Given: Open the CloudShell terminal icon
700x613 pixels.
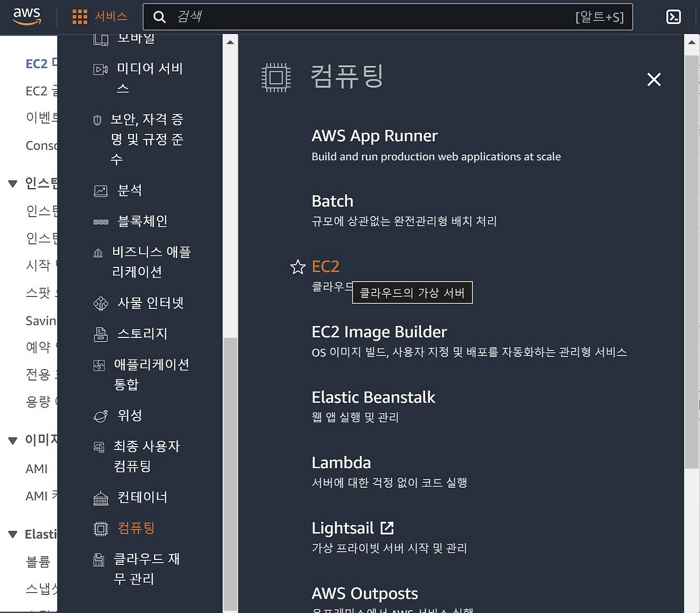Looking at the screenshot, I should click(x=674, y=17).
